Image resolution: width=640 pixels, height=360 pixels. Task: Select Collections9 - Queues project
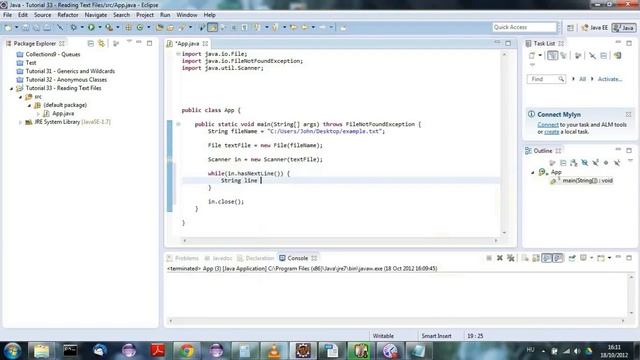[53, 54]
